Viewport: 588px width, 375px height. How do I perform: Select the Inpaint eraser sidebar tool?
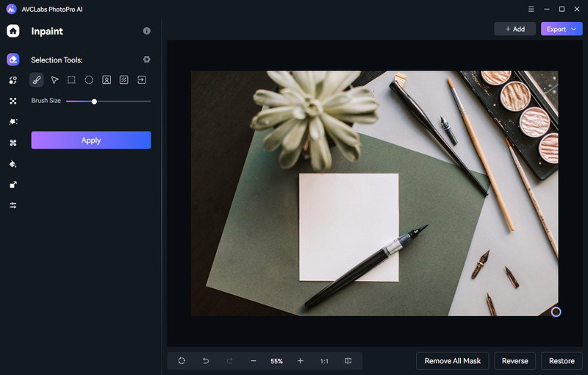[13, 60]
